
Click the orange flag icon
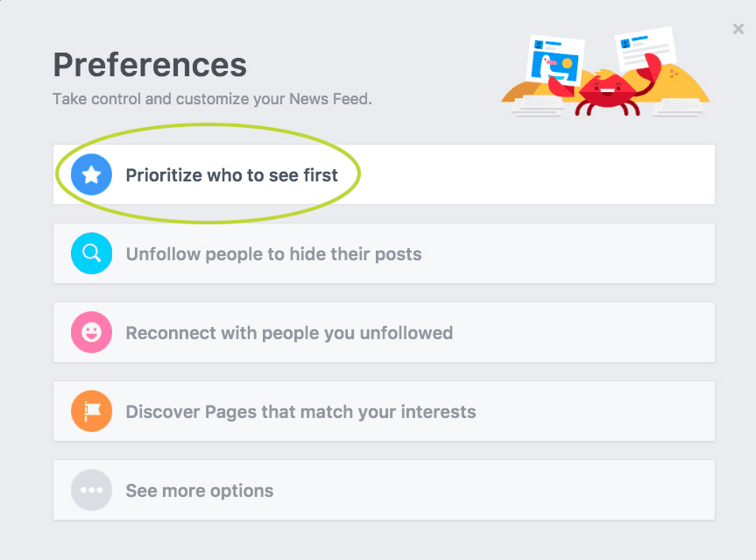[91, 411]
